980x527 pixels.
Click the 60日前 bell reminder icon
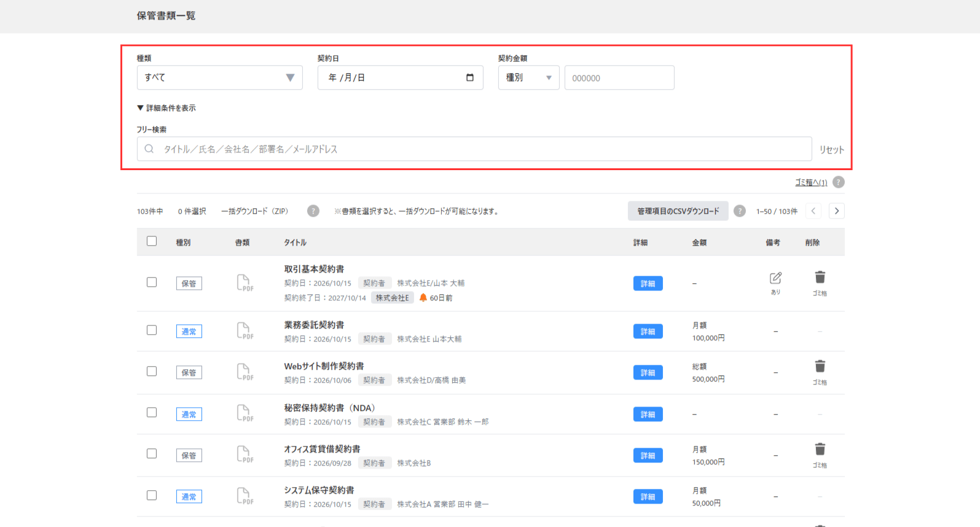(x=423, y=298)
